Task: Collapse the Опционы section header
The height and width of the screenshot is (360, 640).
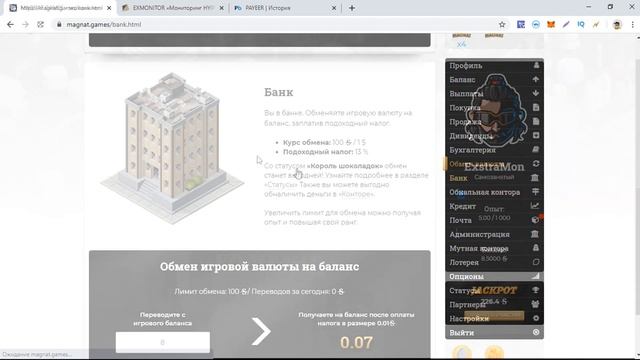Action: [494, 276]
